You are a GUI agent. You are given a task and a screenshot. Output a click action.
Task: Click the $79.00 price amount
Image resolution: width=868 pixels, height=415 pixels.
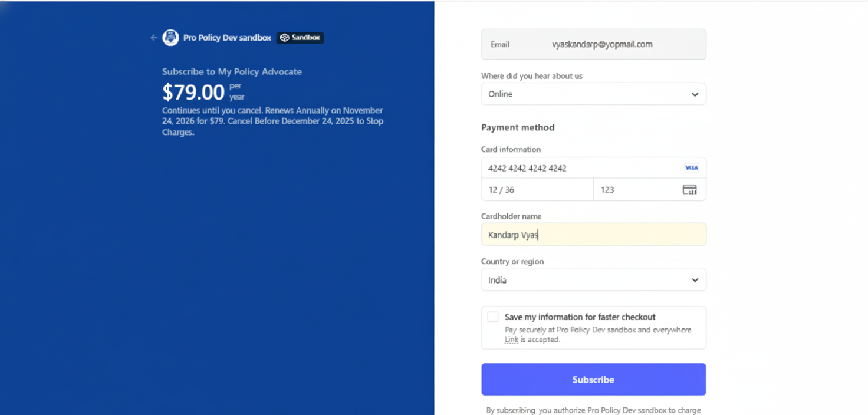pyautogui.click(x=193, y=93)
